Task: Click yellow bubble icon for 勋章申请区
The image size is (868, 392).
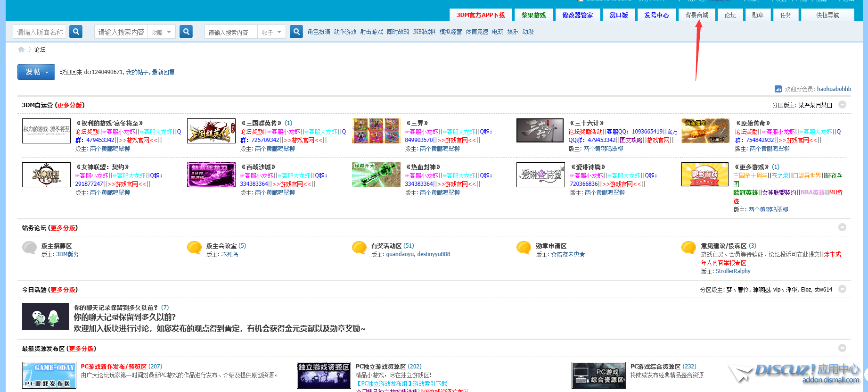Action: [524, 248]
